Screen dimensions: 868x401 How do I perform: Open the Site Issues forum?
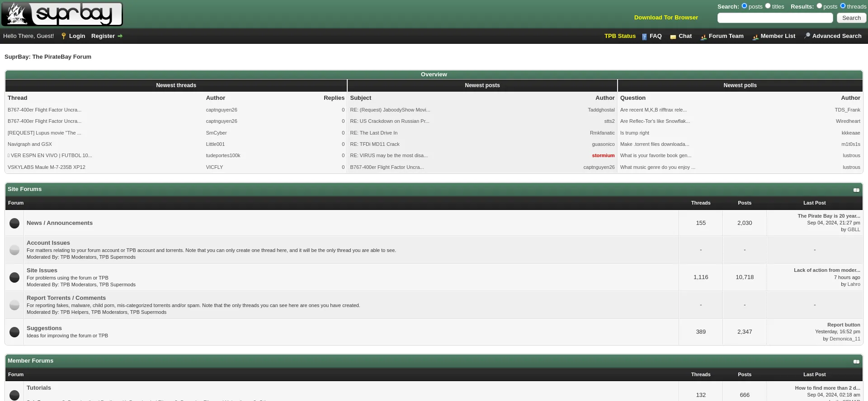click(42, 270)
